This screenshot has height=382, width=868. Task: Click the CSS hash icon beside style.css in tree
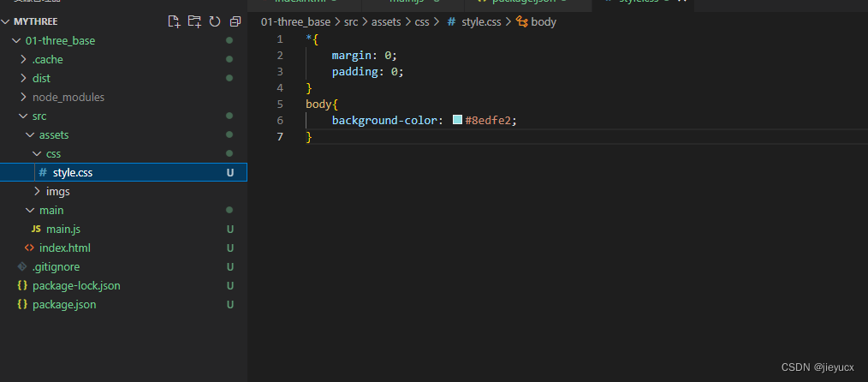pyautogui.click(x=43, y=172)
